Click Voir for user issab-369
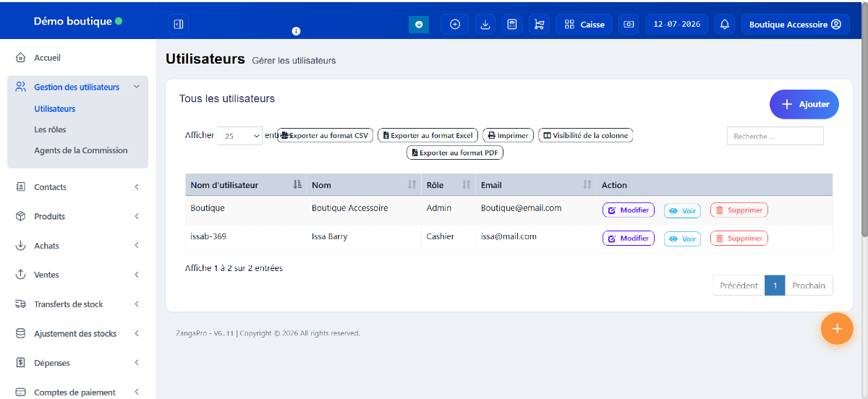Screen dimensions: 868x399 point(682,239)
